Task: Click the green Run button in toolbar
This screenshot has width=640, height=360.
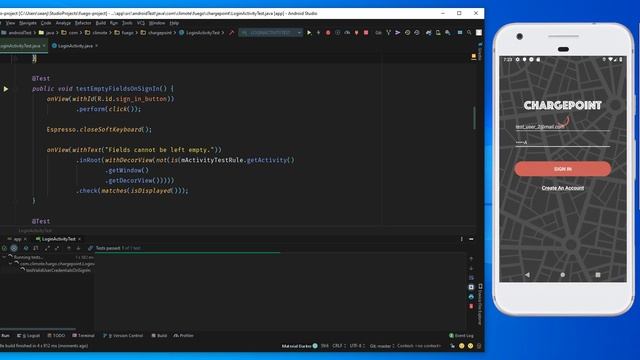Action: click(x=309, y=33)
